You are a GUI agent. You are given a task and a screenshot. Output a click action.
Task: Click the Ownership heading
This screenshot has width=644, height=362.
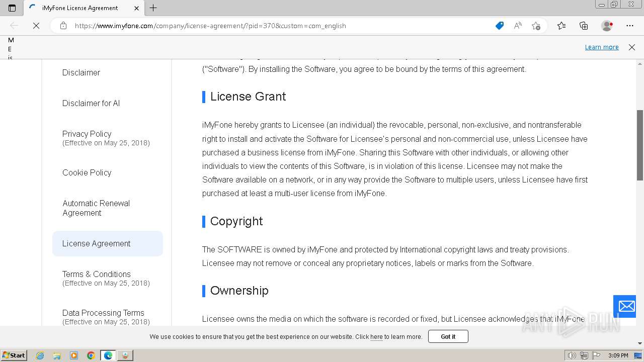(239, 291)
